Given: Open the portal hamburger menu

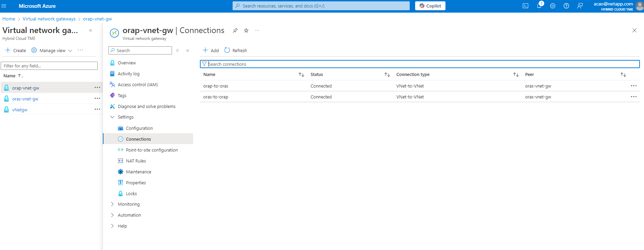Looking at the screenshot, I should coord(4,6).
